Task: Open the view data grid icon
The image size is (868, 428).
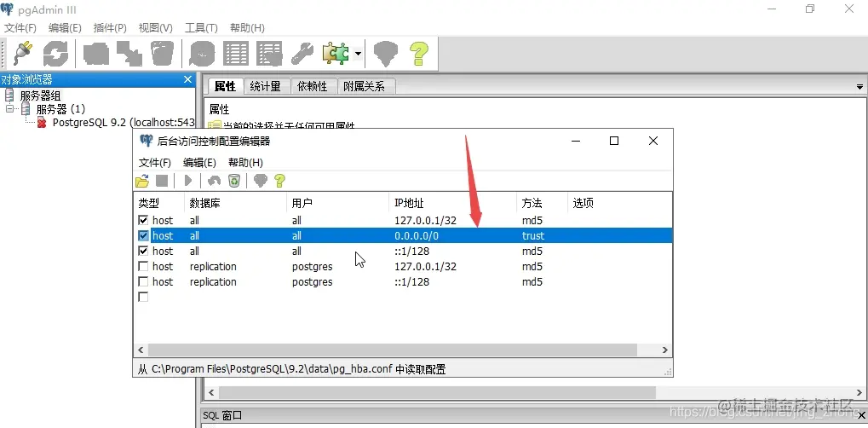Action: click(x=236, y=54)
